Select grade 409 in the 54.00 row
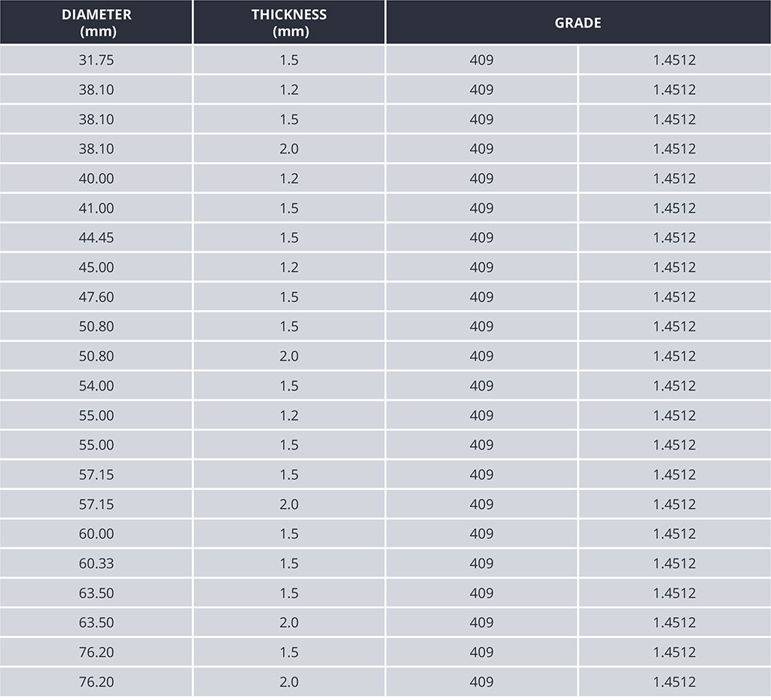771x700 pixels. coord(482,386)
